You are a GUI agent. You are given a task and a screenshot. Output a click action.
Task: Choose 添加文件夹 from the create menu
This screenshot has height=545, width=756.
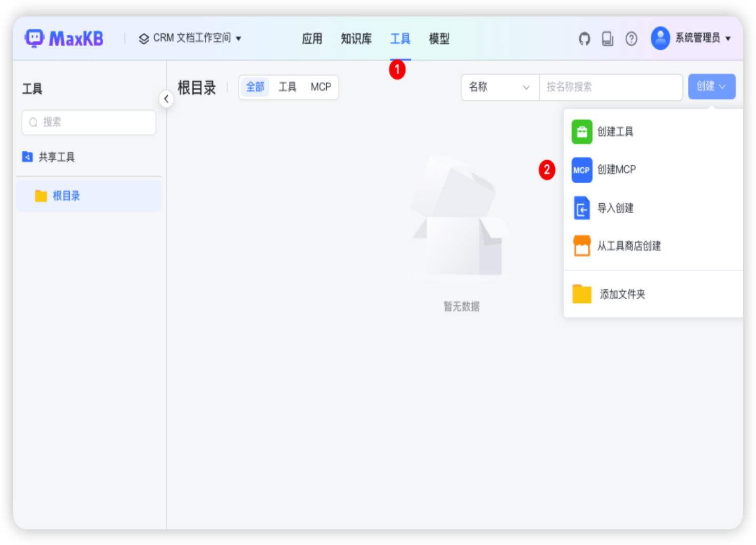tap(622, 295)
